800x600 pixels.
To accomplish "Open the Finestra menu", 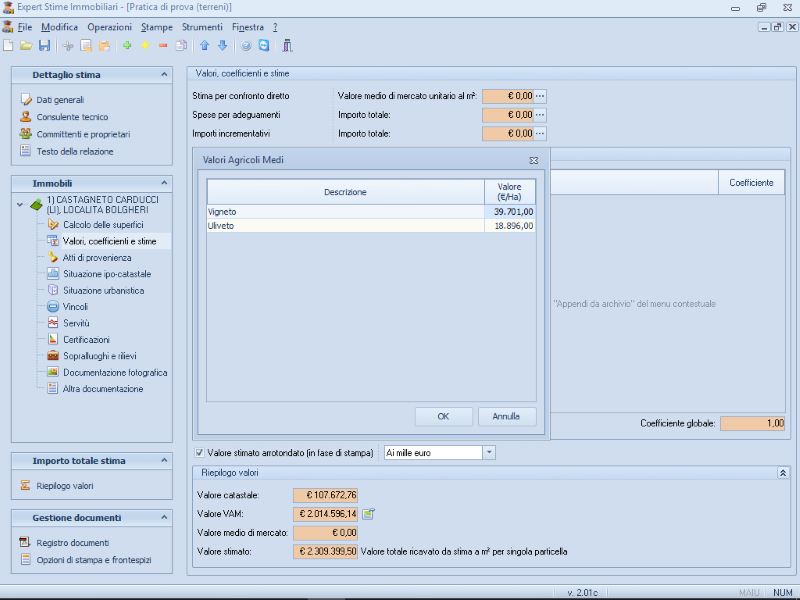I will point(248,27).
